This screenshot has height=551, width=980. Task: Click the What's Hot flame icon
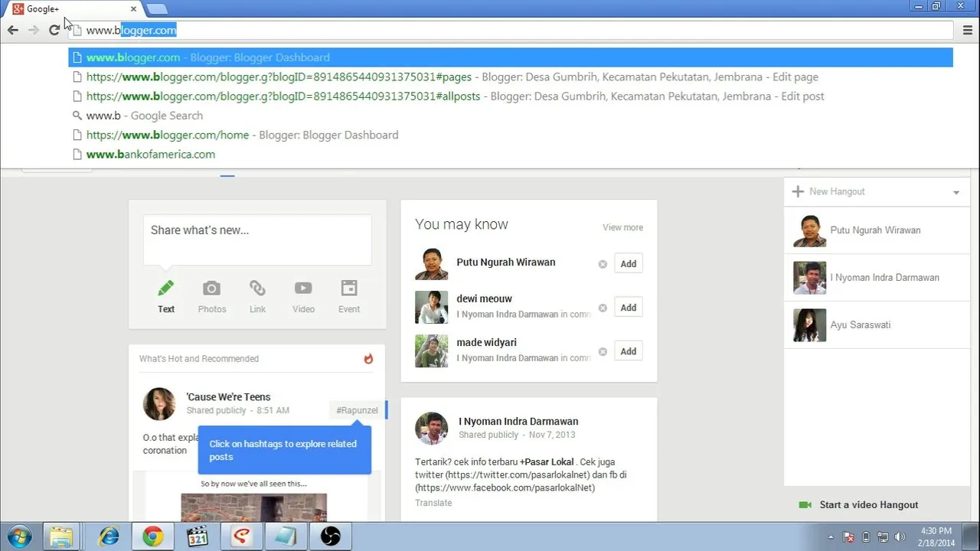tap(368, 358)
